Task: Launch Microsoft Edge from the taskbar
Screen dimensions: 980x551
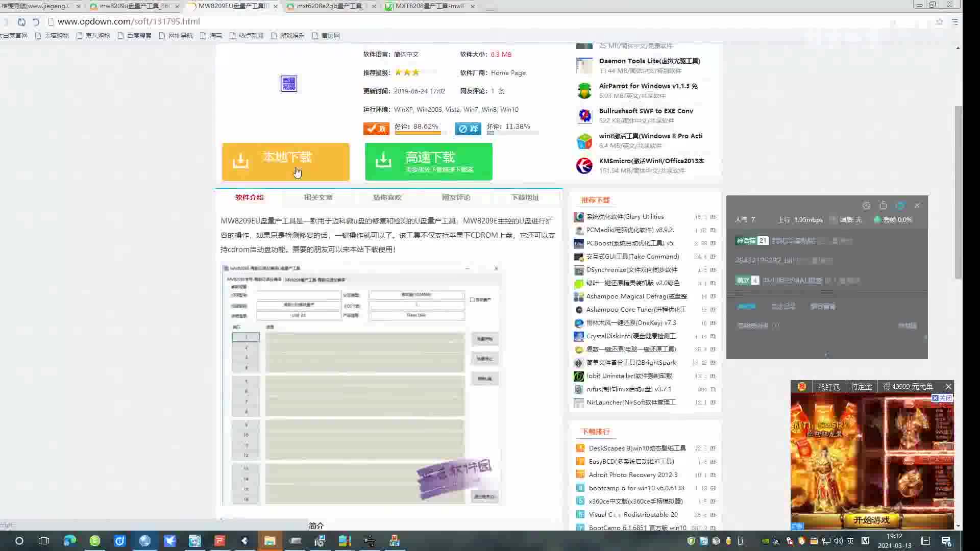Action: [69, 541]
